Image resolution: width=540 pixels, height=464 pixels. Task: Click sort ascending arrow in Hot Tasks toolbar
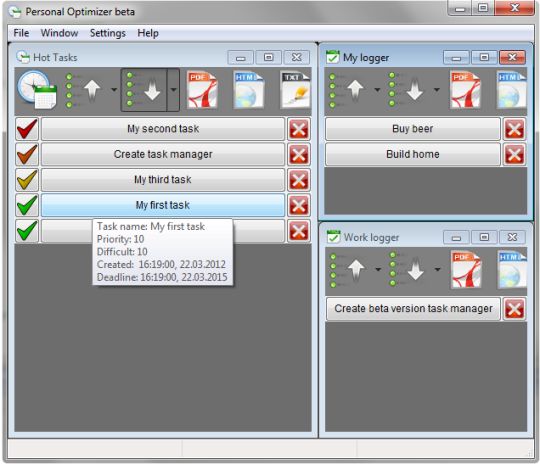point(84,90)
